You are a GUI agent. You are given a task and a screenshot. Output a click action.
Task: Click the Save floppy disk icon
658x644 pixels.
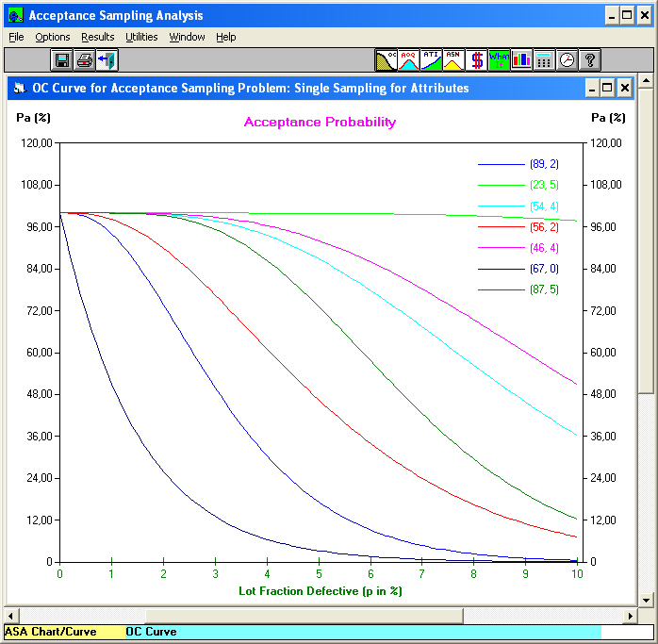(62, 60)
